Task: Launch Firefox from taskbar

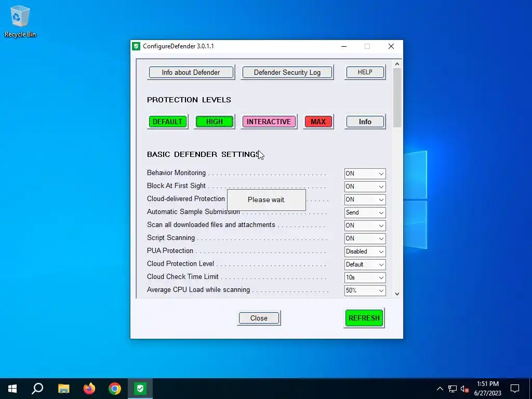Action: tap(89, 389)
